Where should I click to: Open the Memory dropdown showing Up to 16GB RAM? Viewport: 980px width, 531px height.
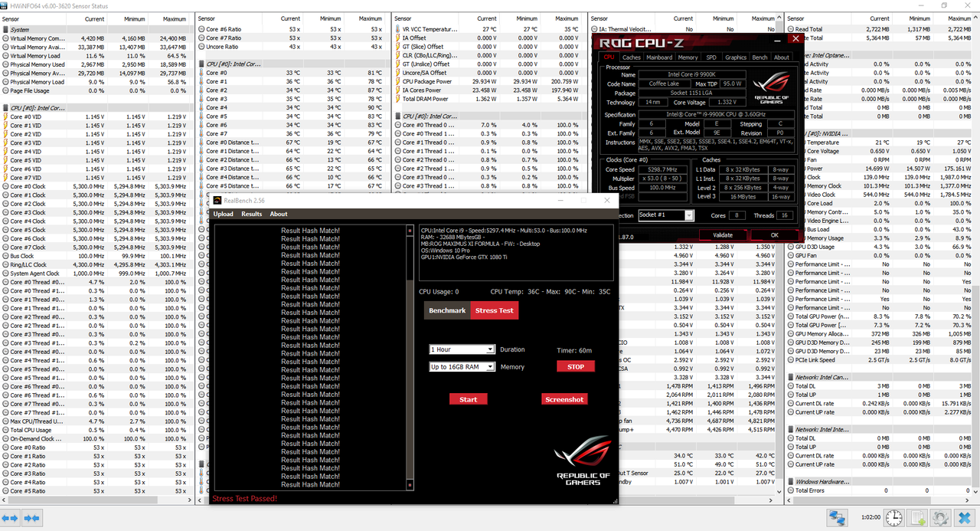click(x=462, y=367)
